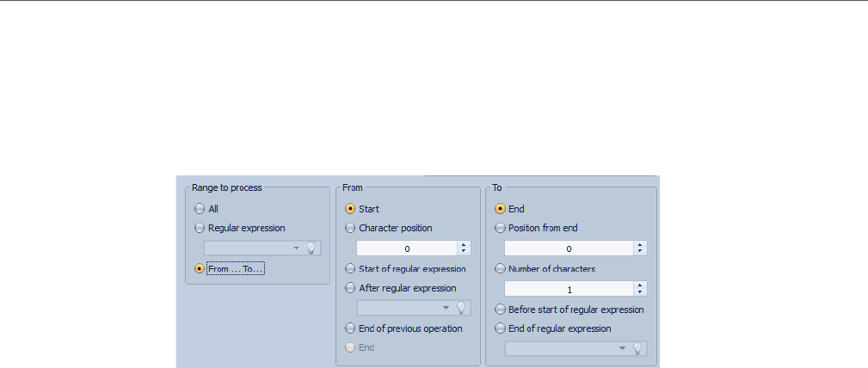The height and width of the screenshot is (368, 868).
Task: Choose the Character position radio button
Action: click(350, 228)
